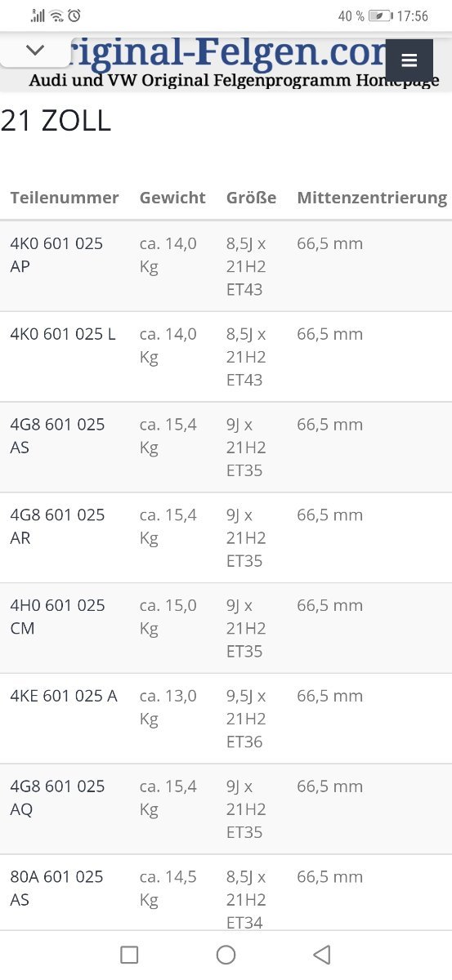This screenshot has height=980, width=452.
Task: Open the recent apps square icon
Action: (129, 955)
